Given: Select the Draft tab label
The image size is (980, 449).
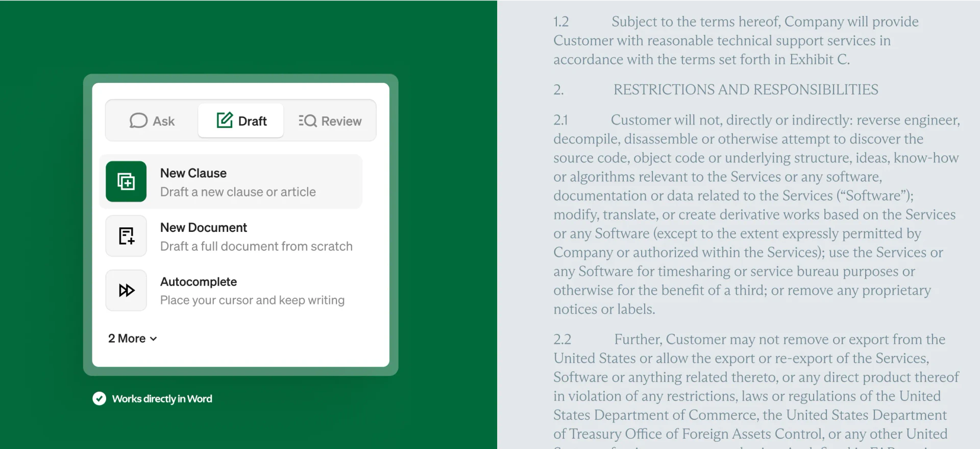Looking at the screenshot, I should (252, 121).
